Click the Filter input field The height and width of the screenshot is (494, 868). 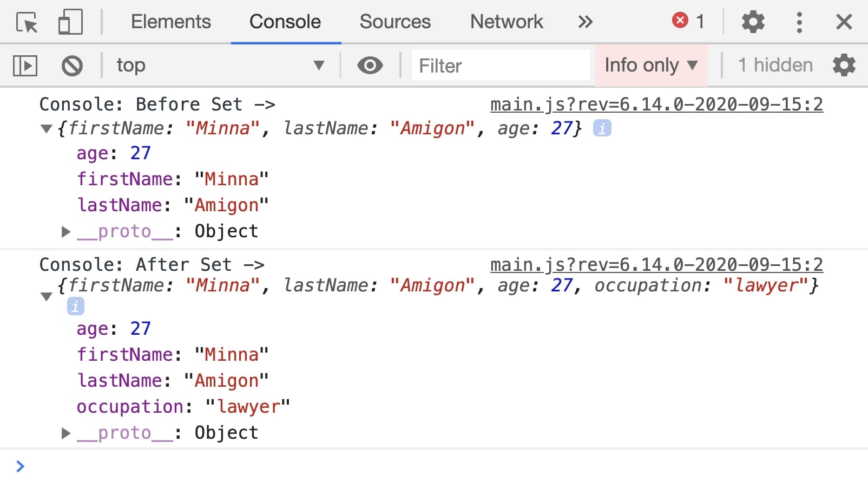click(501, 66)
